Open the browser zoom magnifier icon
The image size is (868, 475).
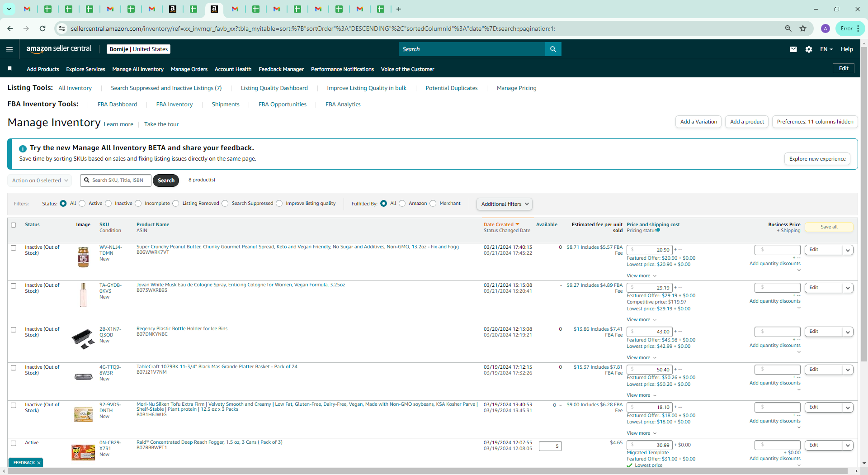pos(788,28)
